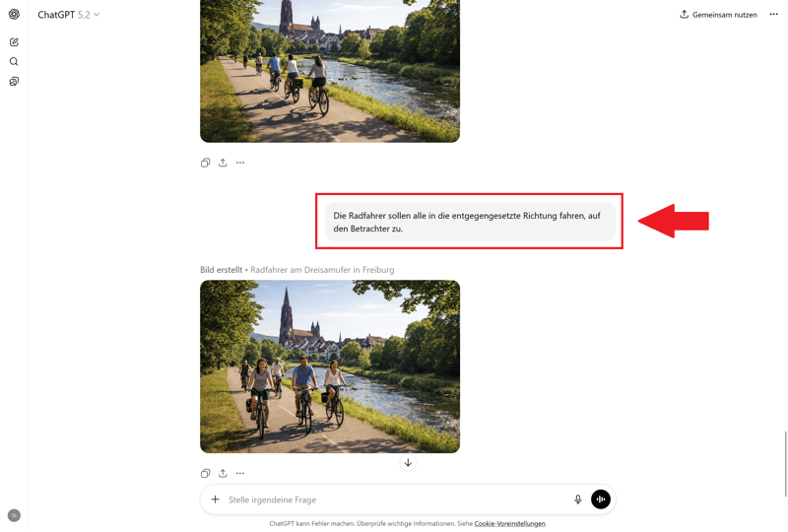Expand more options under the lower image
This screenshot has height=532, width=788.
[240, 473]
